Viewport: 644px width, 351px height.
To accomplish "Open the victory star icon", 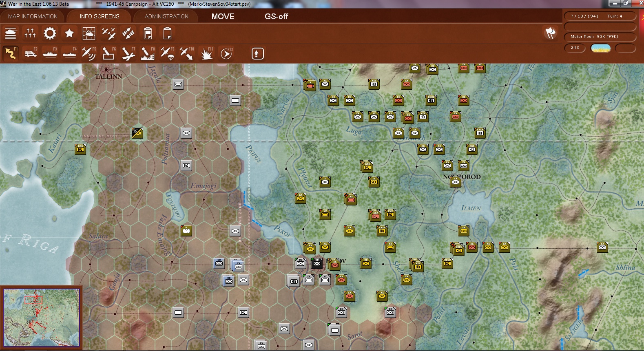I will (x=69, y=33).
